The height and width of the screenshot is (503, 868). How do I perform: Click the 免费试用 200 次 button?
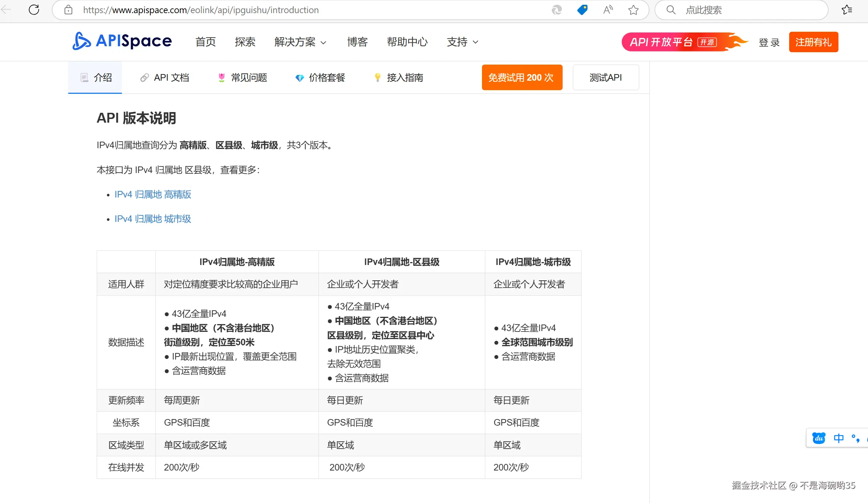tap(522, 77)
